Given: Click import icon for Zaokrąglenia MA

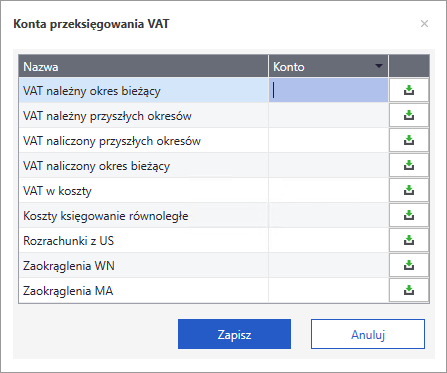Looking at the screenshot, I should pyautogui.click(x=409, y=290).
